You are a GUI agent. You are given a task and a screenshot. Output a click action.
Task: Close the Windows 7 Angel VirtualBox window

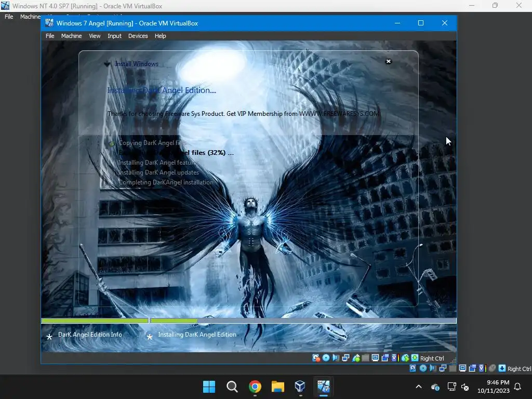[445, 23]
